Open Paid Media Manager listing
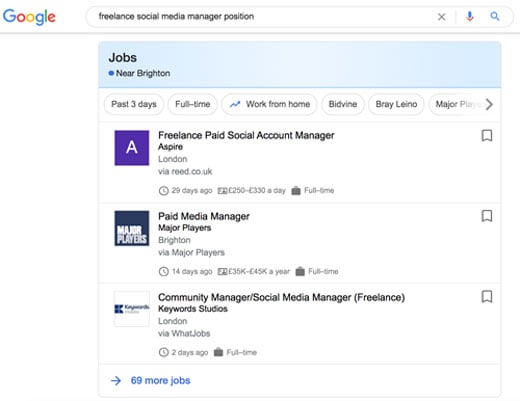 [204, 216]
